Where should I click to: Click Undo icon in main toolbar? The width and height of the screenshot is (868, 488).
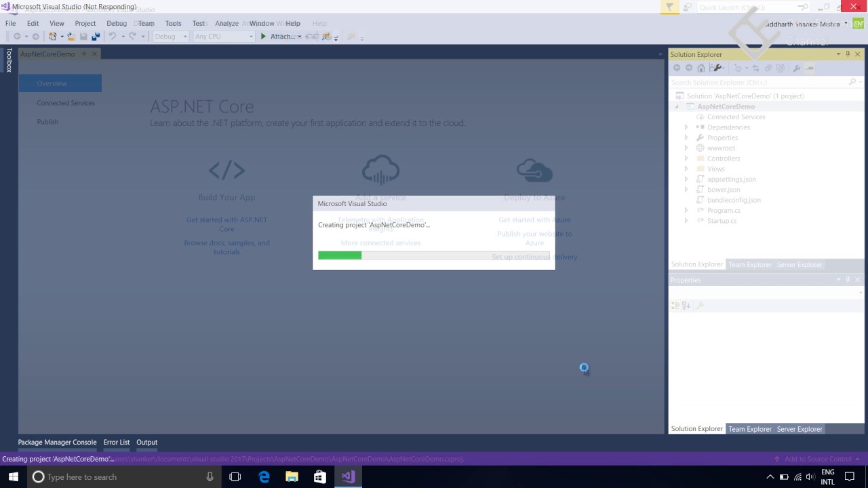[x=113, y=37]
